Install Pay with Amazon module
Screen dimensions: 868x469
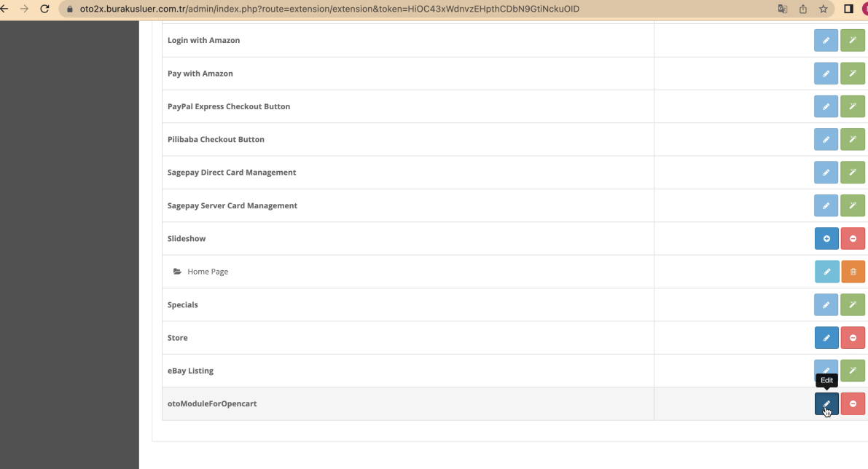click(853, 74)
